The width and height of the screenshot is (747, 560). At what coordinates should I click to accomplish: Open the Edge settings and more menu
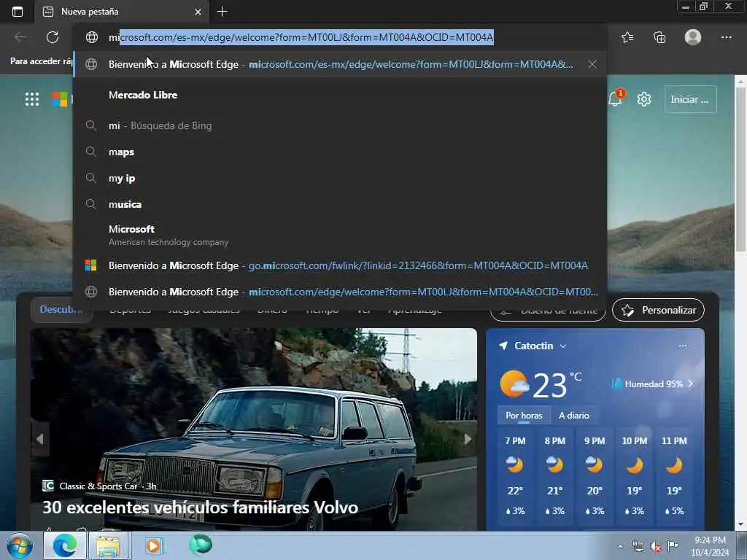click(726, 37)
